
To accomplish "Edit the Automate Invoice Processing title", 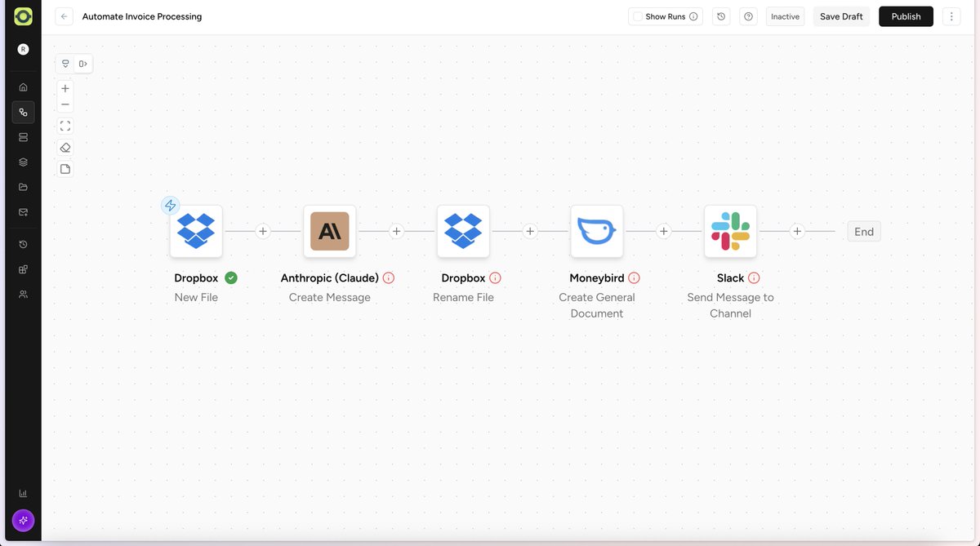I will click(142, 16).
